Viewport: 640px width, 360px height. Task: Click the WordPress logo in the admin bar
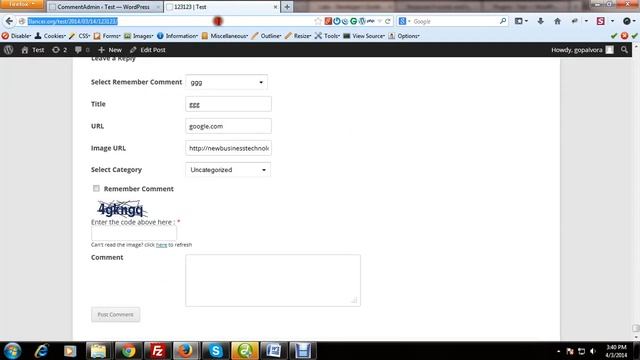point(9,50)
